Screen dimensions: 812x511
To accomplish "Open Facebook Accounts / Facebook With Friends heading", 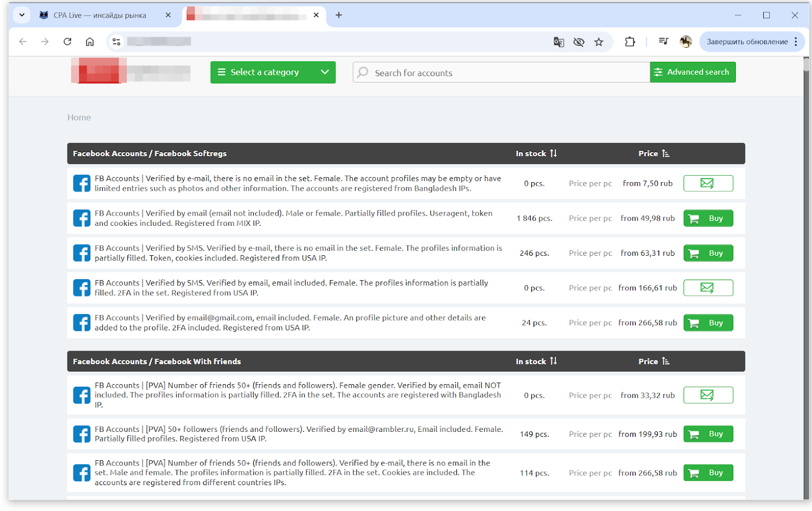I will click(157, 361).
